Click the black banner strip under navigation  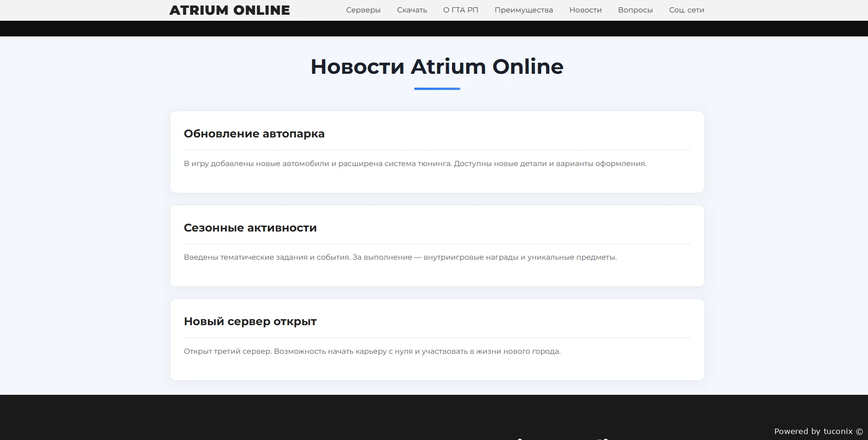[x=434, y=29]
